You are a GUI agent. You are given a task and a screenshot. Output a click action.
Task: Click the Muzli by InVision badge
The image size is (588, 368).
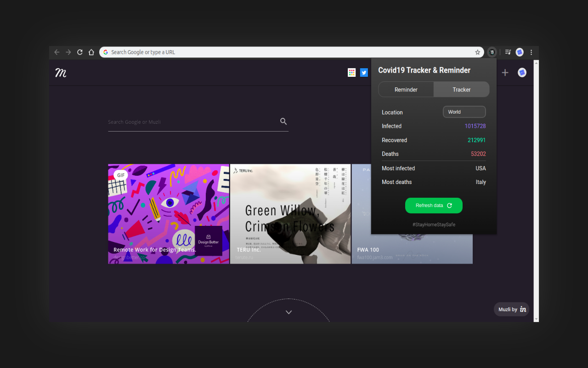pos(511,309)
